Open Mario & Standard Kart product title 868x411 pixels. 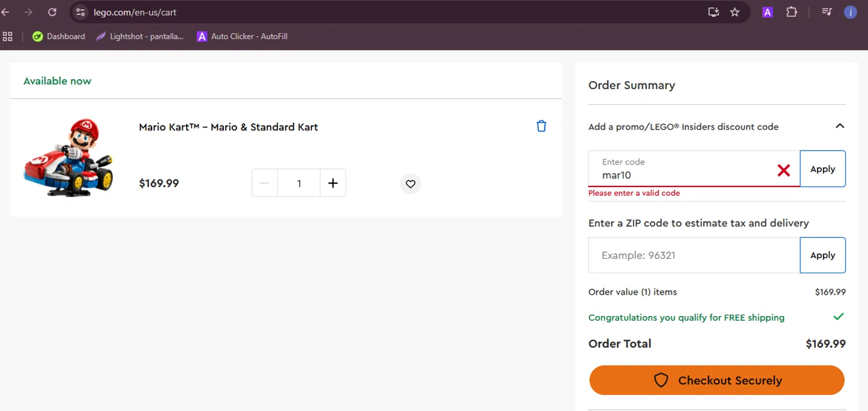tap(229, 127)
